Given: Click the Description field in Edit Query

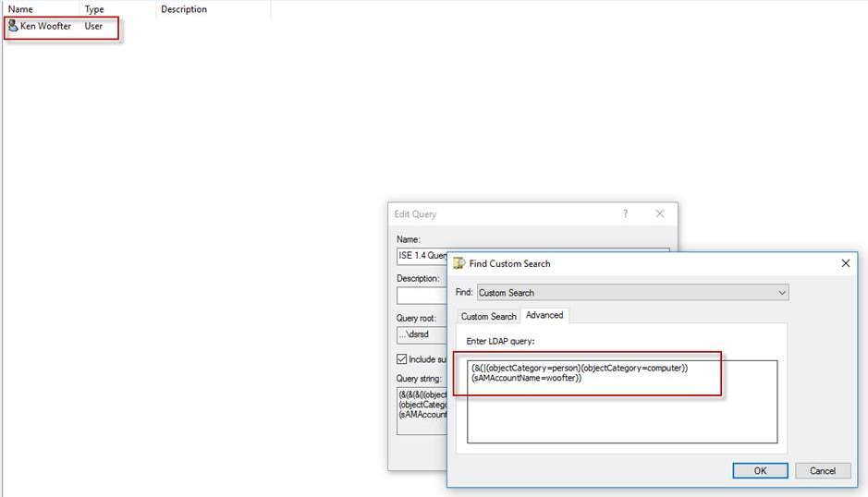Looking at the screenshot, I should [422, 295].
